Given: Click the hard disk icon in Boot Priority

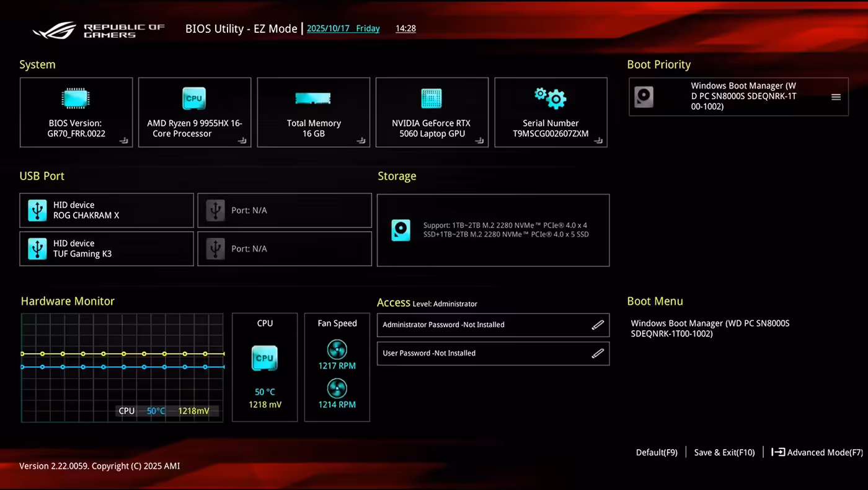Looking at the screenshot, I should [x=644, y=97].
